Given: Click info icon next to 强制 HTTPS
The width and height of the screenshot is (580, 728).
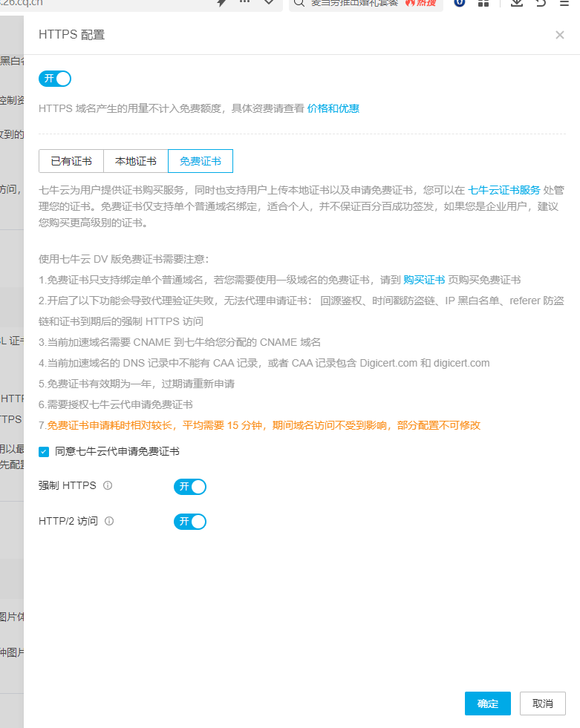Looking at the screenshot, I should click(108, 486).
